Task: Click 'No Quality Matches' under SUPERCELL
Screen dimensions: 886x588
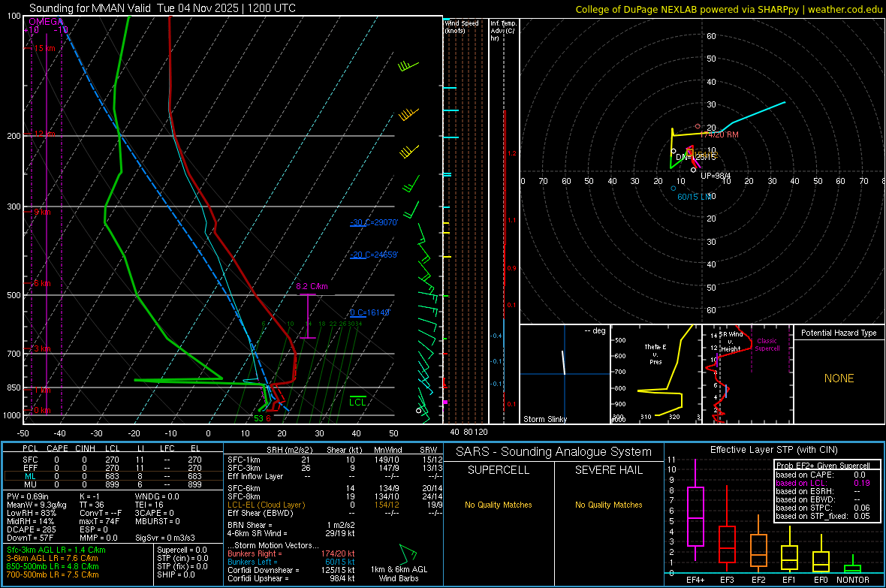Action: tap(499, 505)
